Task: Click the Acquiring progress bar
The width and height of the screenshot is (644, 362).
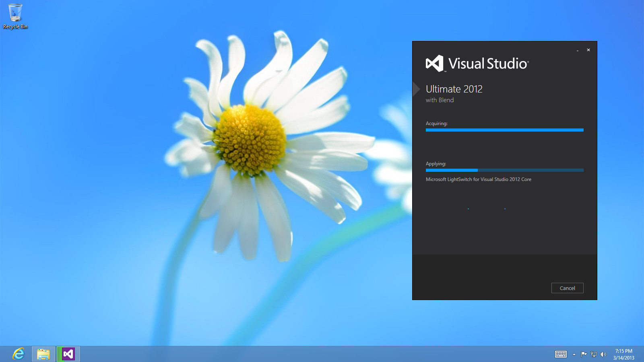Action: 504,130
